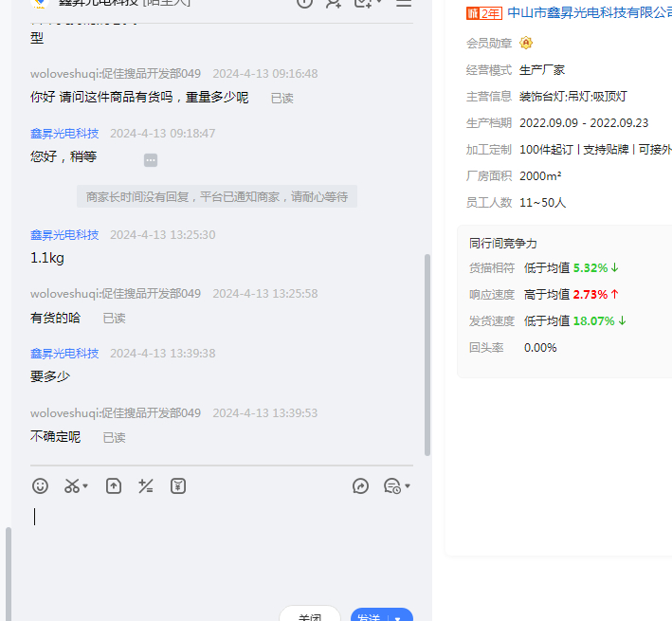Viewport: 672px width, 621px height.
Task: Expand the chat history dropdown arrow
Action: (x=408, y=487)
